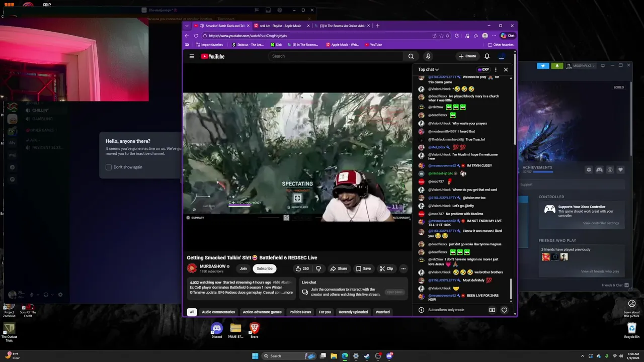Open the three-dot more actions under the video
Image resolution: width=644 pixels, height=362 pixels.
(403, 268)
